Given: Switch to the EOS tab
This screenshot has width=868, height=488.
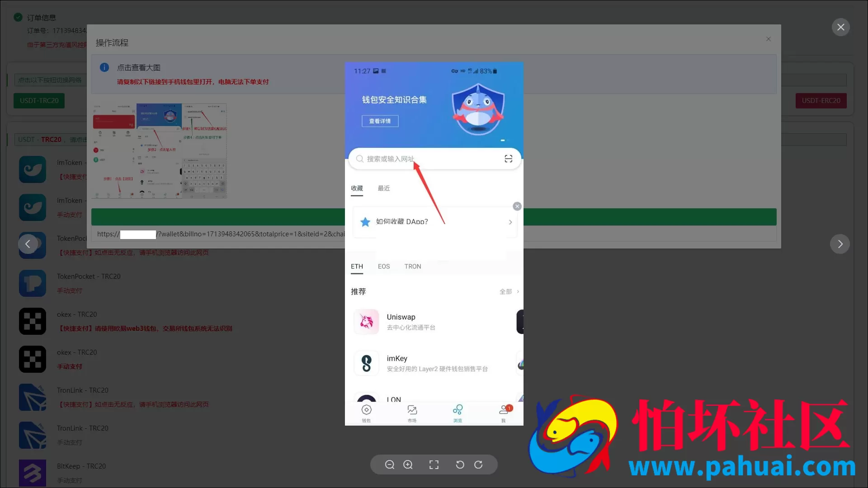Looking at the screenshot, I should (383, 267).
